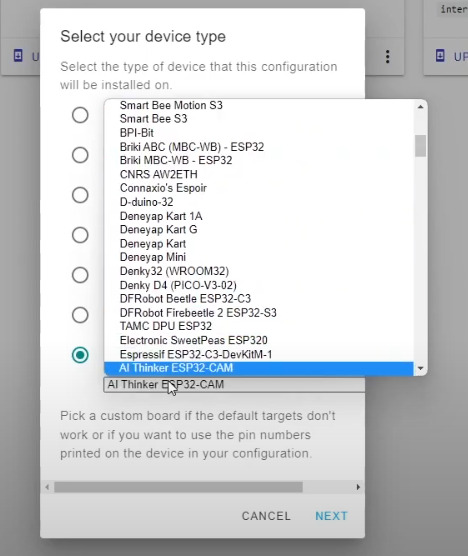Select the third device type radio button
Image resolution: width=468 pixels, height=556 pixels.
[80, 195]
